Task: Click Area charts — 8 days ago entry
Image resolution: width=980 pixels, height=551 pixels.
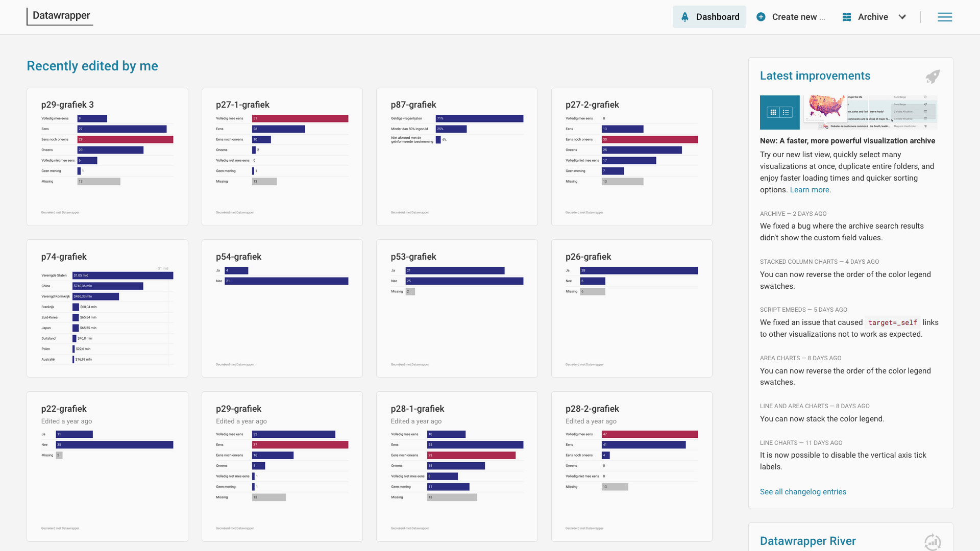Action: [x=800, y=358]
